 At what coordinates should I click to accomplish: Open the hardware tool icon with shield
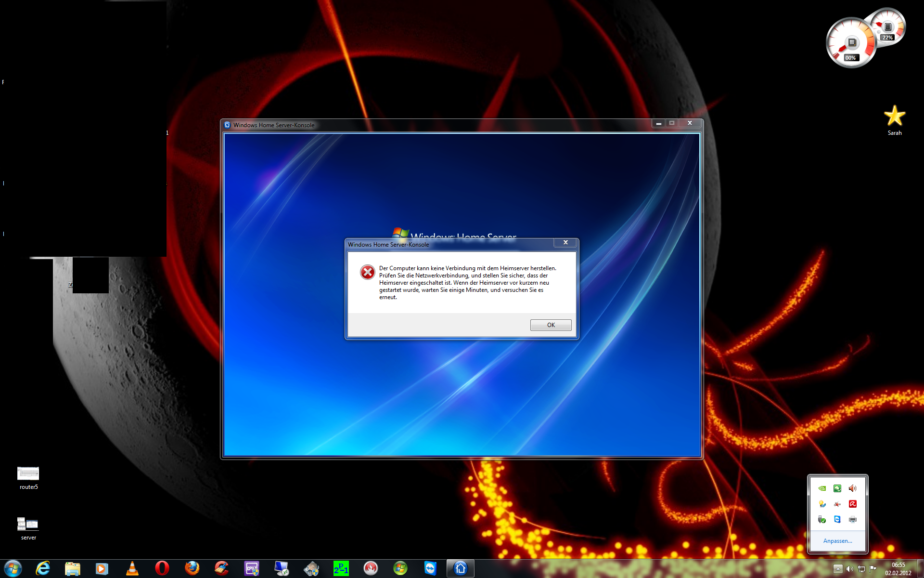[x=311, y=569]
